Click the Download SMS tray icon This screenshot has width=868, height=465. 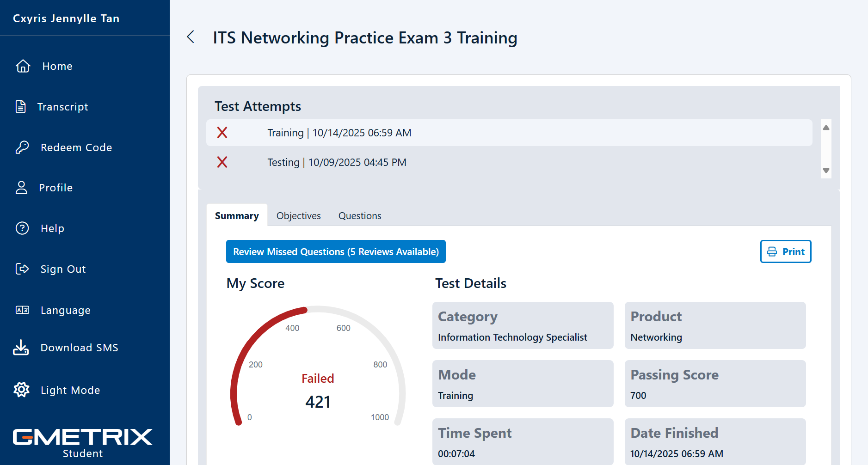point(21,348)
